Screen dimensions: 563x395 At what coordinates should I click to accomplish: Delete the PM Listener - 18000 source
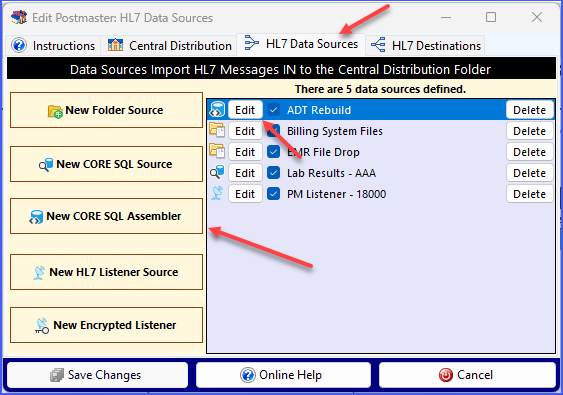tap(529, 194)
